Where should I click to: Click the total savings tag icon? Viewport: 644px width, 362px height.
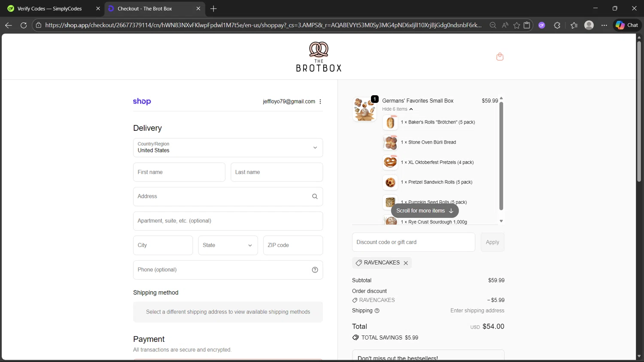point(355,338)
